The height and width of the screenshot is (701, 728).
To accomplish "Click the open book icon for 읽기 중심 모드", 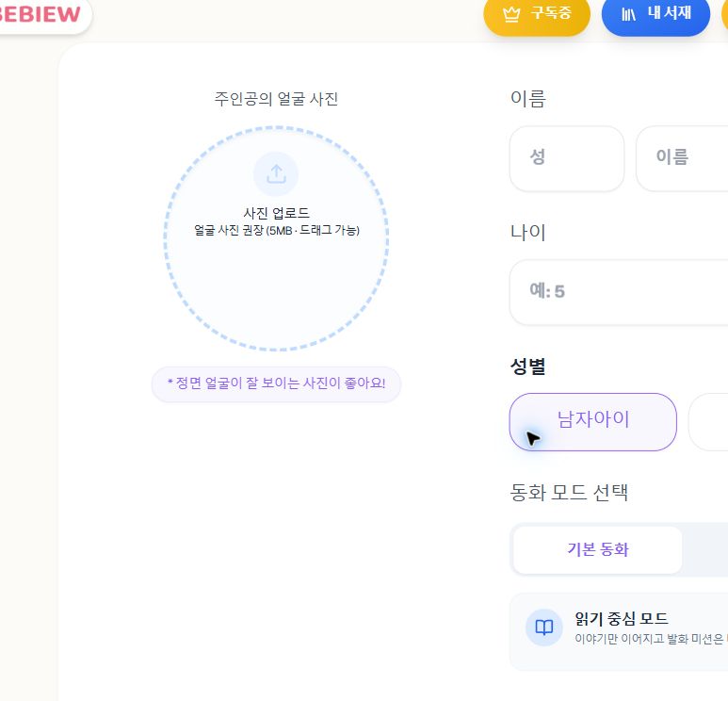I will coord(543,628).
